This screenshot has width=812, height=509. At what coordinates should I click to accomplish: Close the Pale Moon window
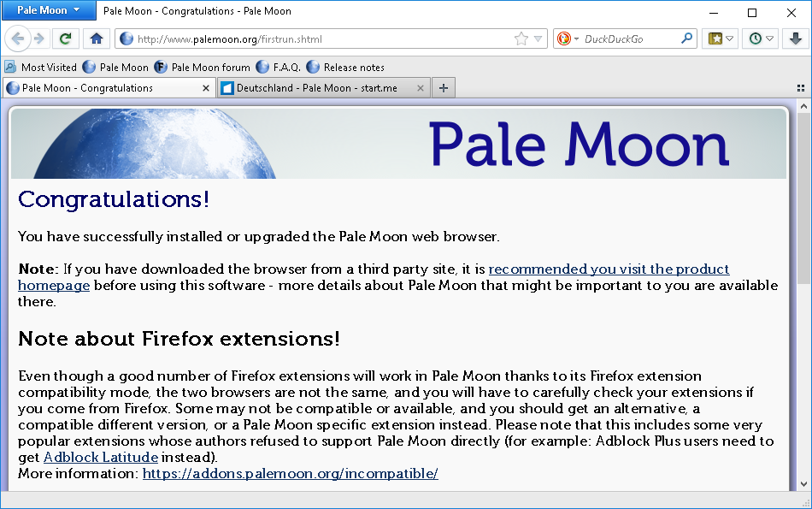click(x=791, y=13)
